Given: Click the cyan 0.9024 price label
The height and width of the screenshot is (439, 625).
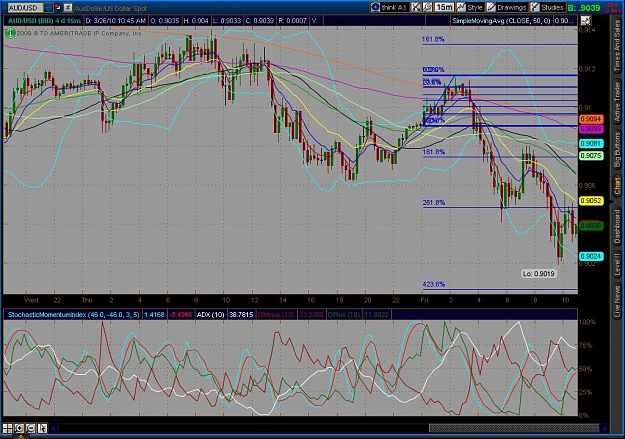Looking at the screenshot, I should (x=591, y=256).
